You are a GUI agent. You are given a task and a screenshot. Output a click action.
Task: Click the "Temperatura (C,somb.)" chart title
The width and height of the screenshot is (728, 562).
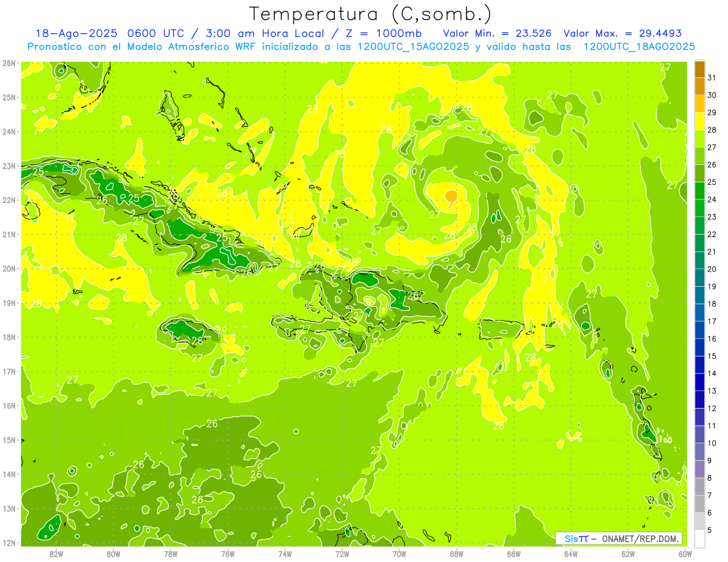coord(371,15)
